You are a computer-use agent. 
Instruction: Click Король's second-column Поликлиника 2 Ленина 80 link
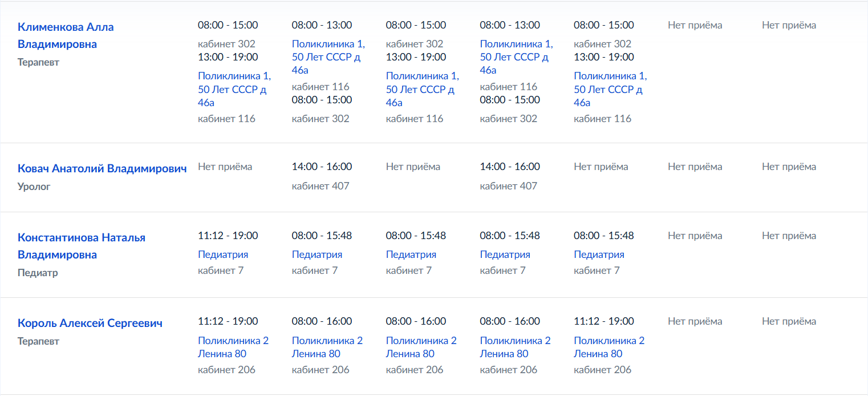tap(327, 347)
